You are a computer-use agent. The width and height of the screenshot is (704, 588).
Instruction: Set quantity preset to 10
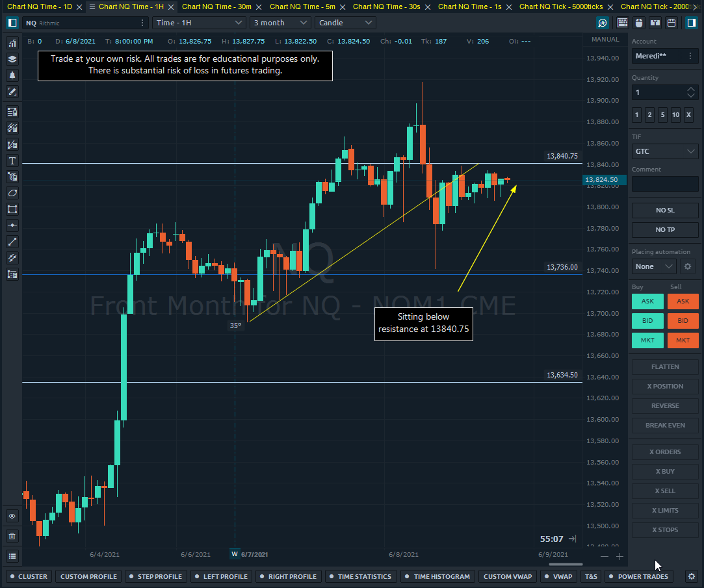(x=675, y=115)
